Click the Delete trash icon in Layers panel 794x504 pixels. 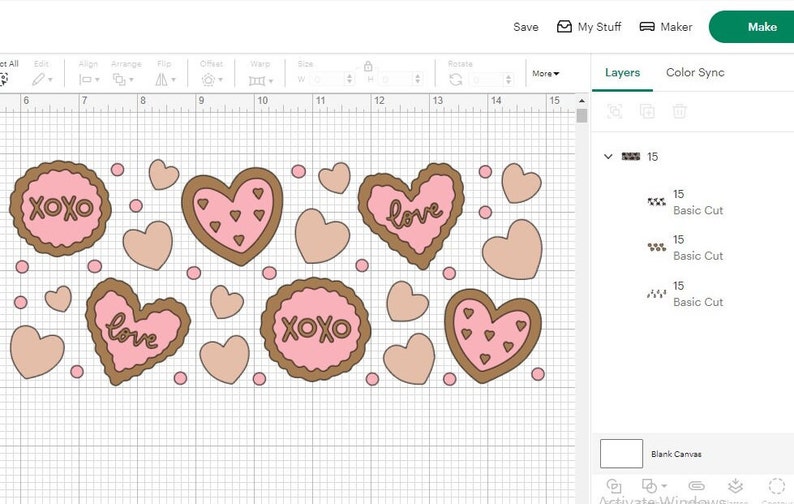[x=680, y=111]
